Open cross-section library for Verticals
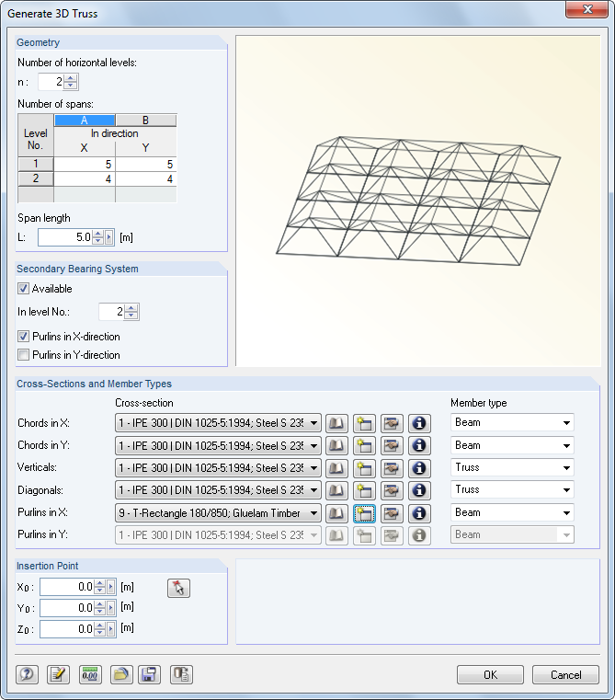Image resolution: width=615 pixels, height=700 pixels. pyautogui.click(x=336, y=468)
